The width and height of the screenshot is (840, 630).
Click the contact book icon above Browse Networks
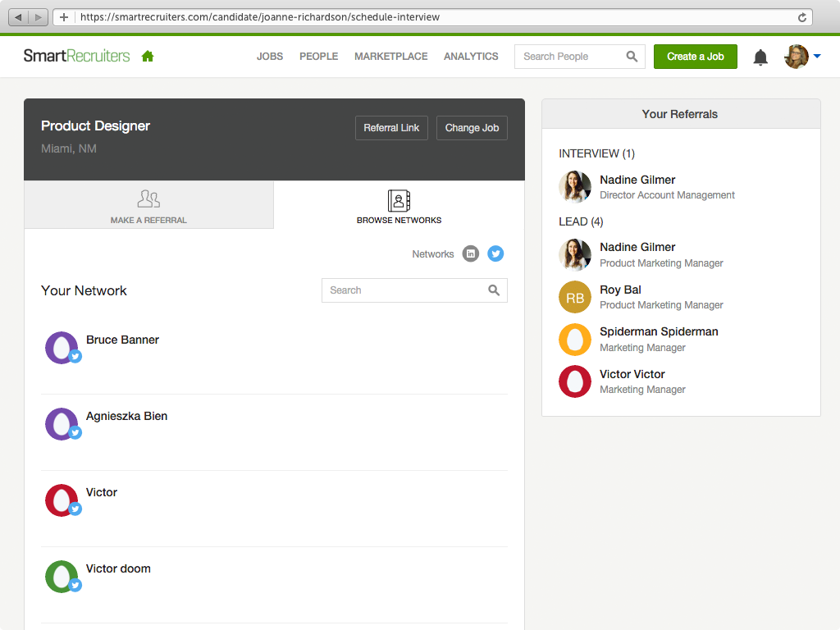click(399, 199)
